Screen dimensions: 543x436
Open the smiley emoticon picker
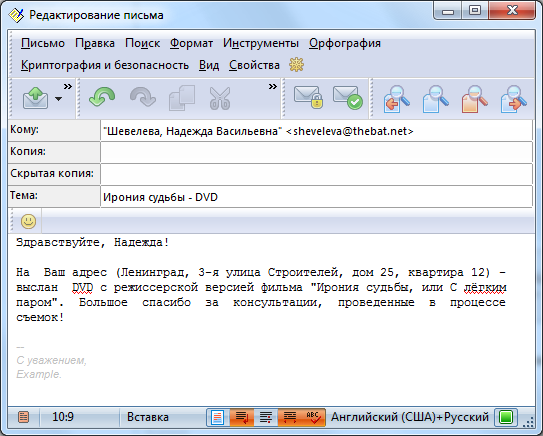click(x=28, y=221)
